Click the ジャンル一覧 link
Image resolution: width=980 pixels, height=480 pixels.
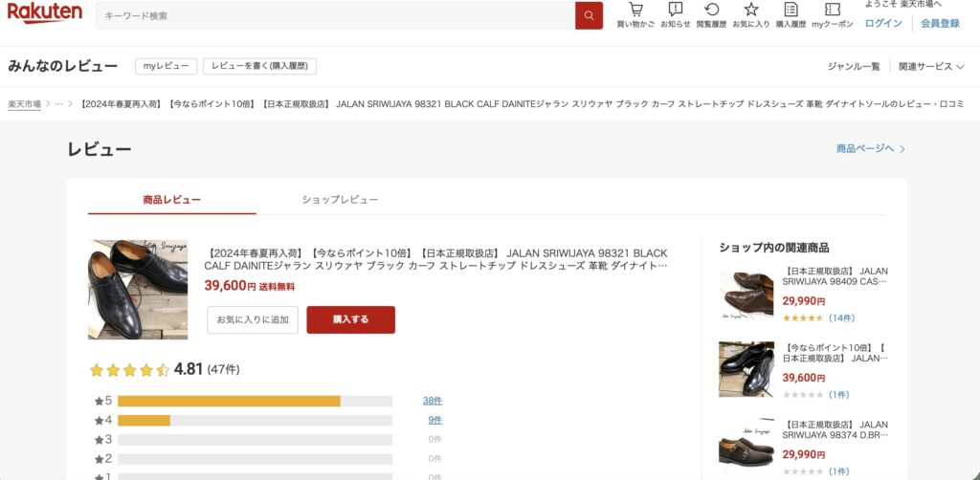click(854, 66)
